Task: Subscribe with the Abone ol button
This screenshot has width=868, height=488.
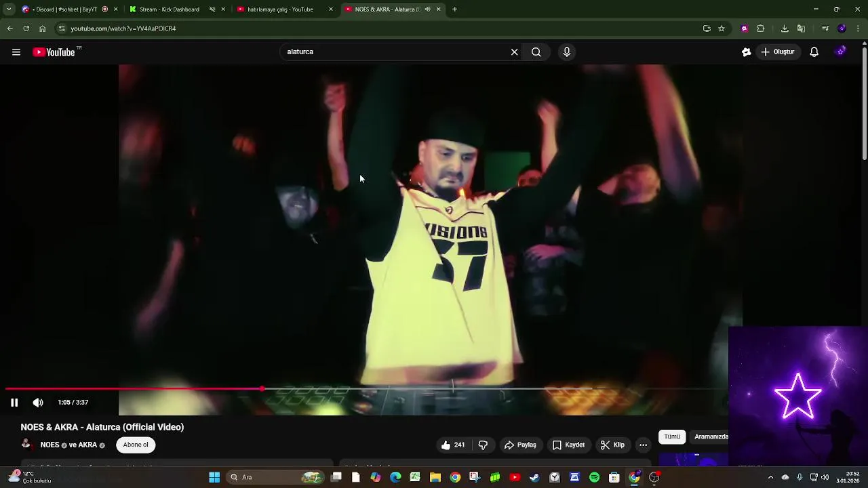Action: click(x=136, y=445)
